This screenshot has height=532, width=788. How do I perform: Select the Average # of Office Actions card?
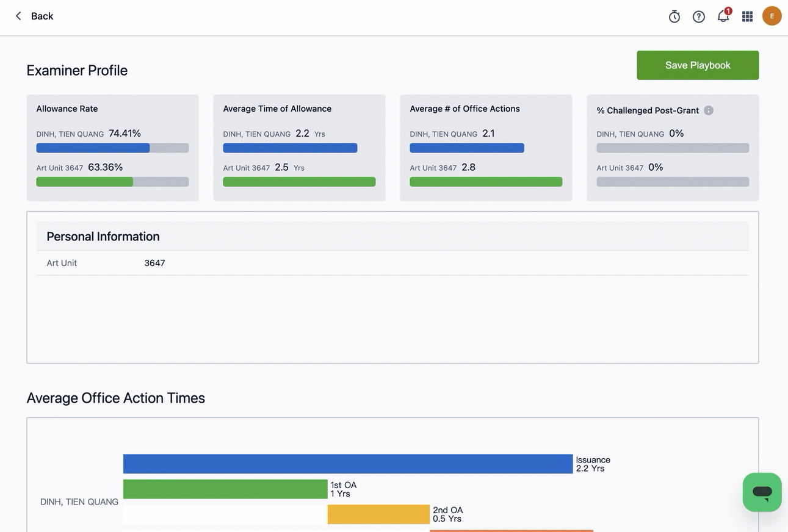486,148
